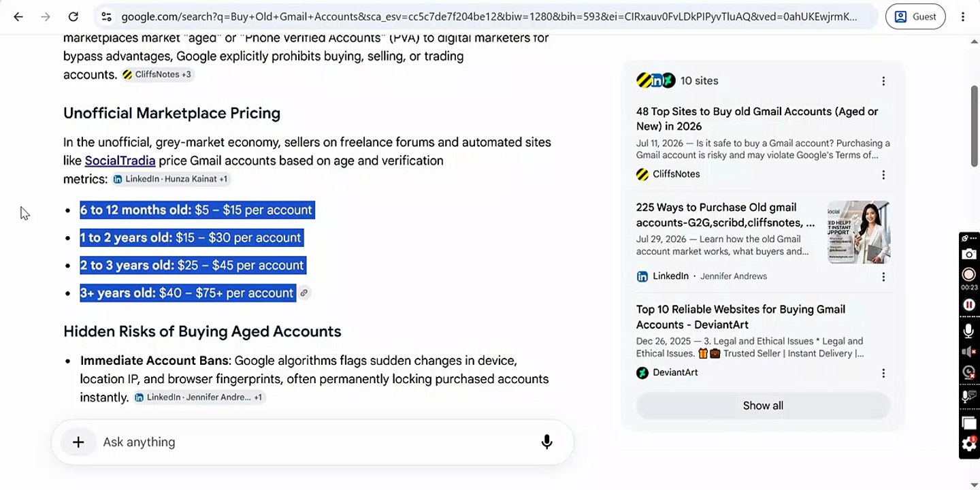Open the Guest profile button
The width and height of the screenshot is (980, 490).
[915, 17]
